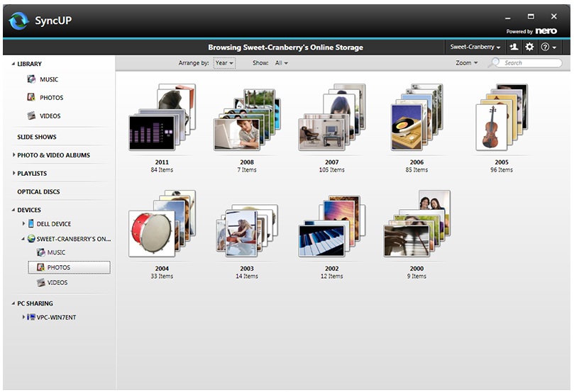Image resolution: width=574 pixels, height=392 pixels.
Task: Open the 2000 photo stack
Action: point(416,223)
